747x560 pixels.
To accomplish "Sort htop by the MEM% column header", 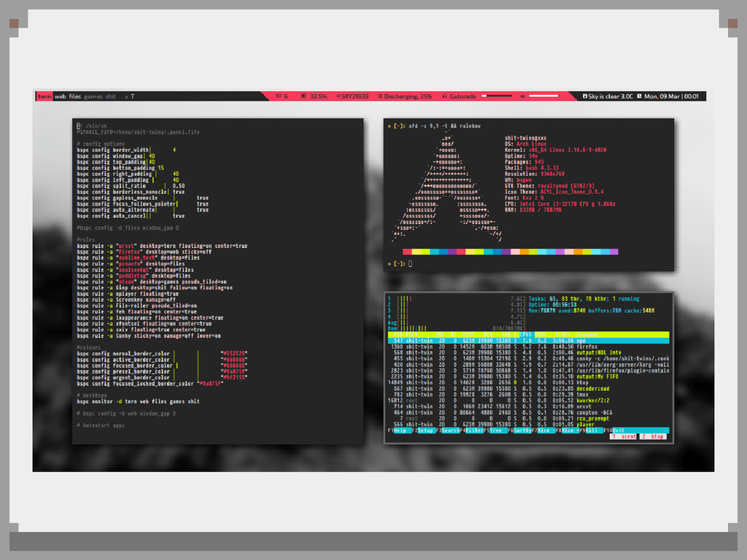I will click(541, 335).
